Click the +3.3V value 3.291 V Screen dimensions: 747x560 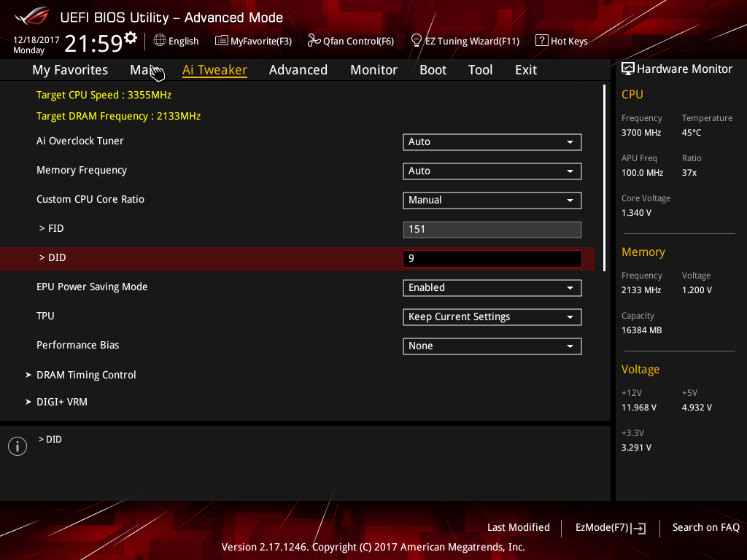pos(636,448)
